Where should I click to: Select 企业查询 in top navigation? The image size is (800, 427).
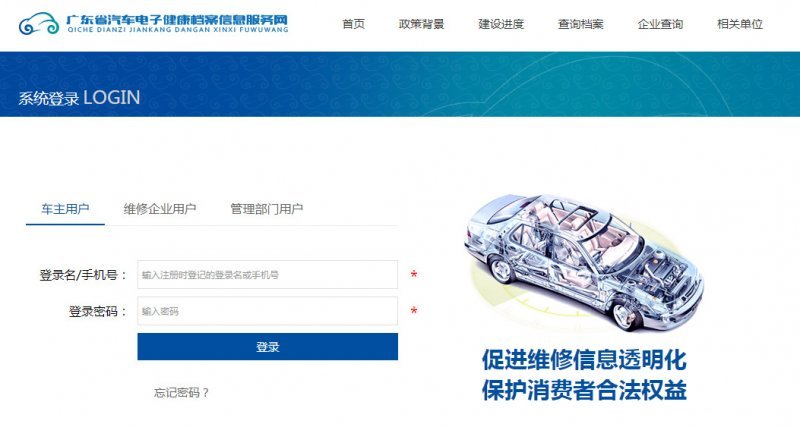660,24
